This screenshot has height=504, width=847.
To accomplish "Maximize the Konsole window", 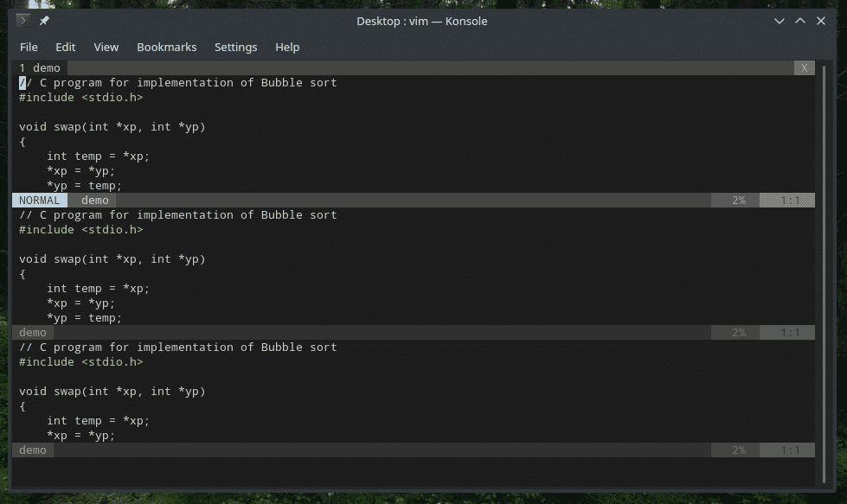I will [x=800, y=21].
